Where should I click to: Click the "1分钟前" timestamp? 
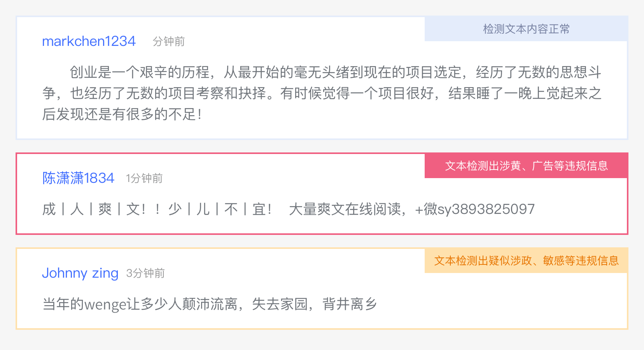click(144, 178)
